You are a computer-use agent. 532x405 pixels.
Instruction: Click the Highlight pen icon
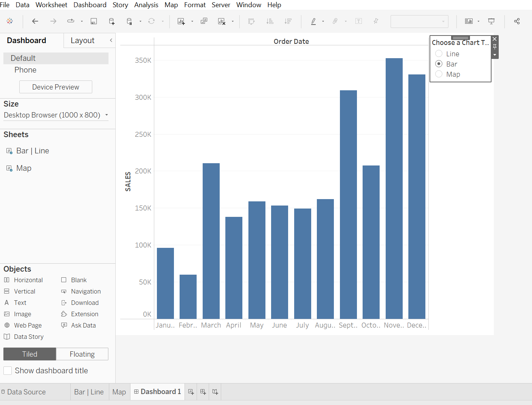coord(313,21)
